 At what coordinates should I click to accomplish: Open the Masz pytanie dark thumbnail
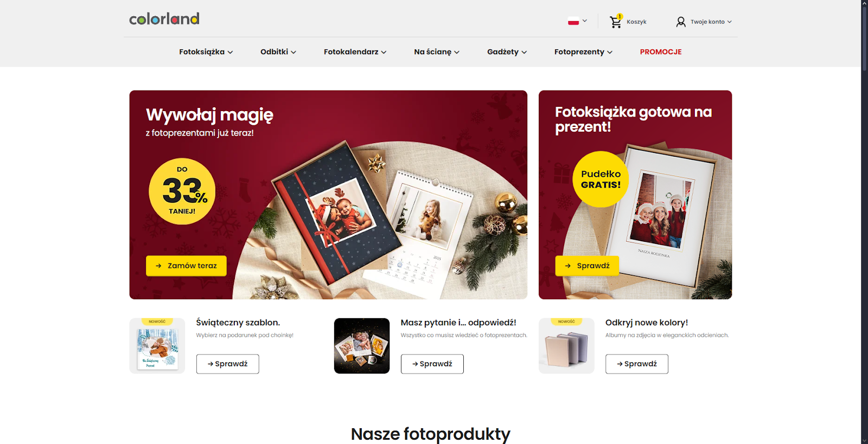pyautogui.click(x=362, y=346)
